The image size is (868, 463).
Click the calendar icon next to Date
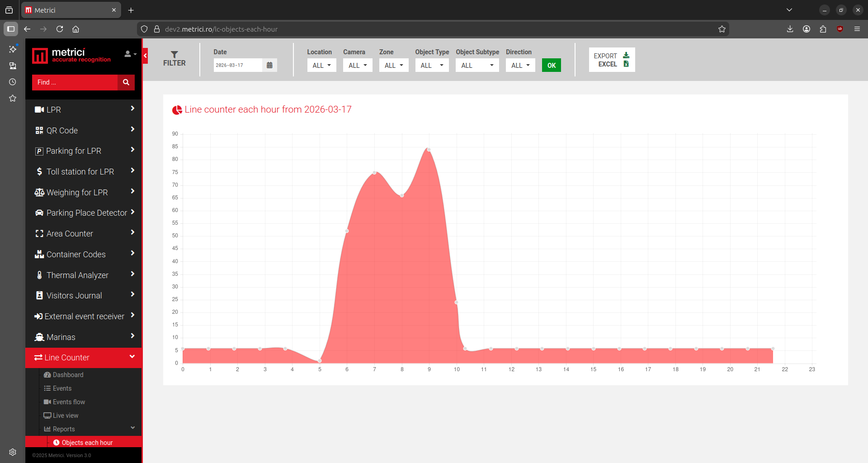click(269, 65)
